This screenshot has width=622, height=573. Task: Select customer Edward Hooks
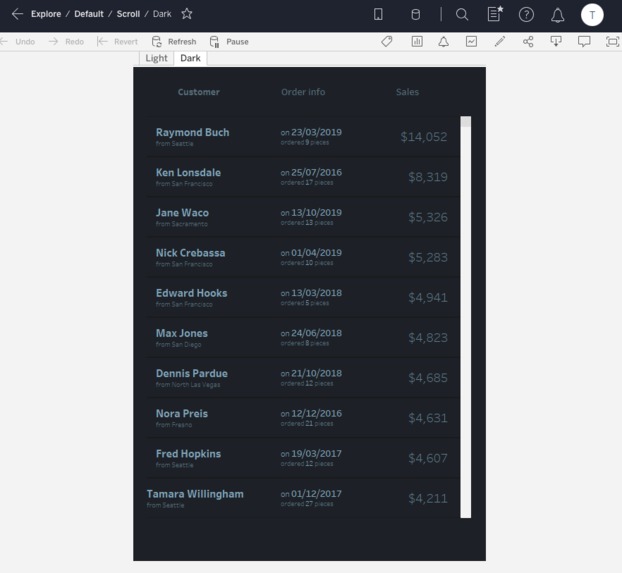[x=192, y=293]
